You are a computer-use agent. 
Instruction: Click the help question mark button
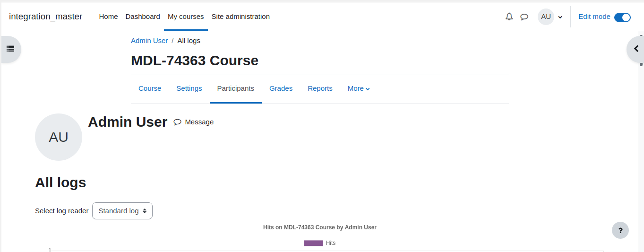(x=620, y=230)
